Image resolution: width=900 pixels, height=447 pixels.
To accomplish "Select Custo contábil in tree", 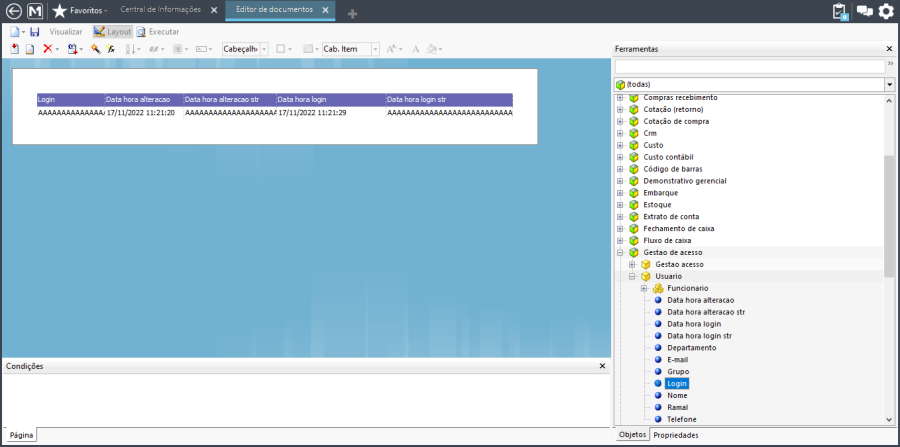I will [x=669, y=157].
